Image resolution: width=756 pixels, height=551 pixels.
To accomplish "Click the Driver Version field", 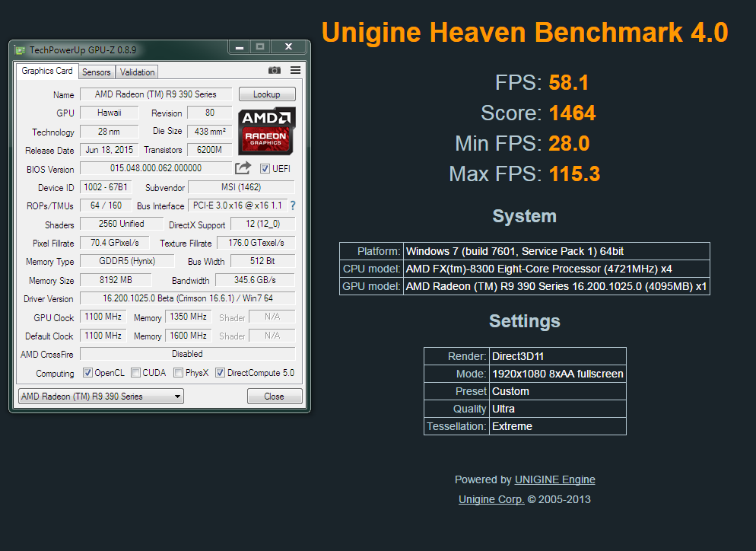I will click(188, 298).
